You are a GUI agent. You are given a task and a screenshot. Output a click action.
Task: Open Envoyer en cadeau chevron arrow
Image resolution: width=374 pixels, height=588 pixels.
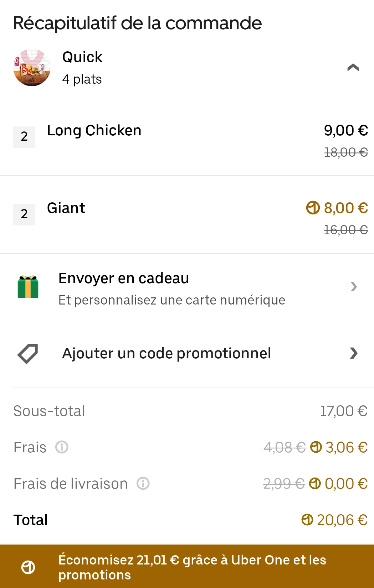point(353,287)
